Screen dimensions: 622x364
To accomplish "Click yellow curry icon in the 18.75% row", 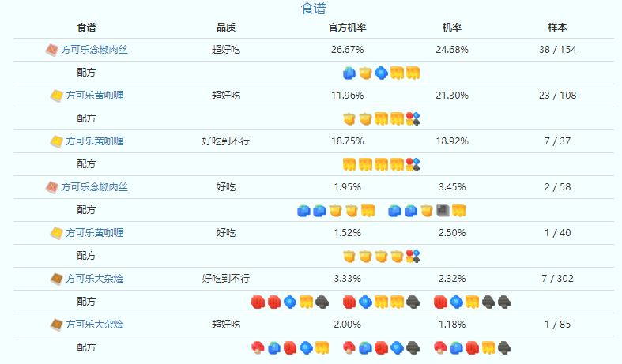I will click(x=56, y=141).
